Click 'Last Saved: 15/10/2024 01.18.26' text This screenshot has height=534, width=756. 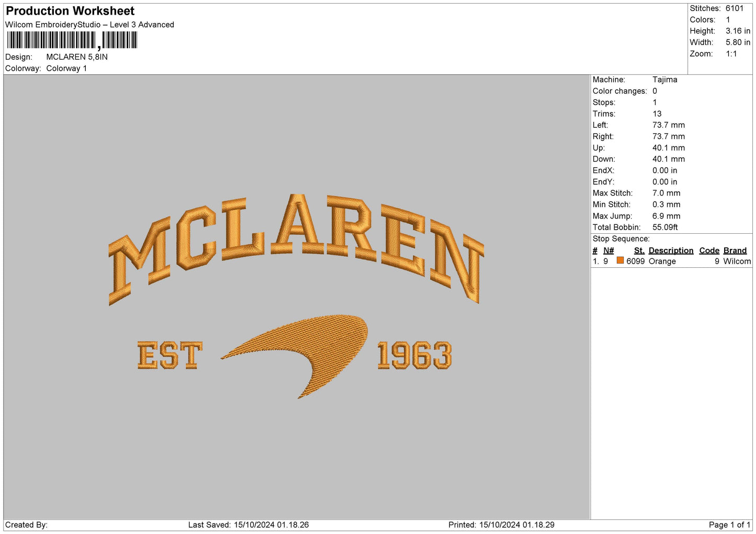coord(249,525)
